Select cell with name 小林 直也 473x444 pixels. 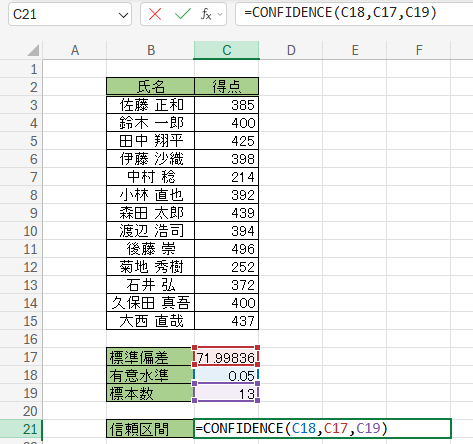(x=150, y=195)
